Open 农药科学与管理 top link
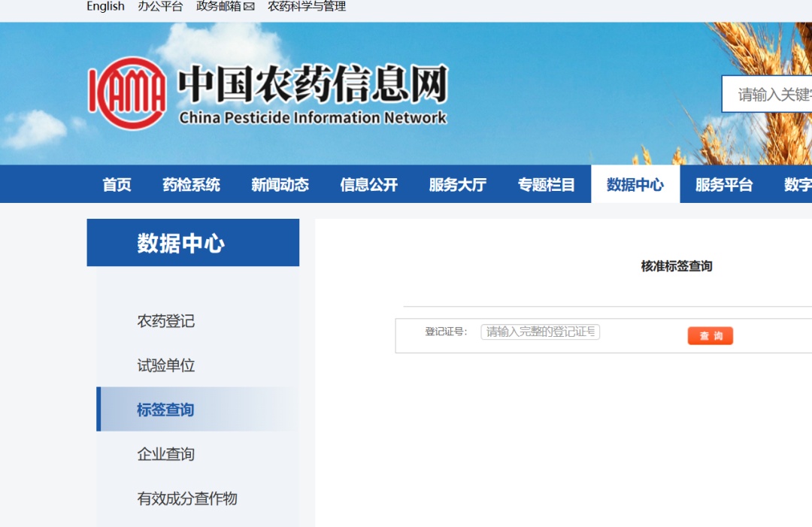 307,7
